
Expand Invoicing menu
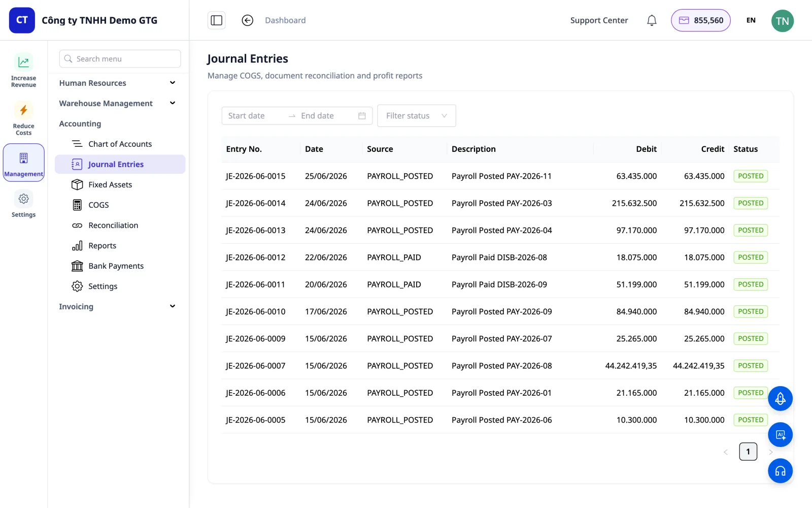click(x=118, y=306)
